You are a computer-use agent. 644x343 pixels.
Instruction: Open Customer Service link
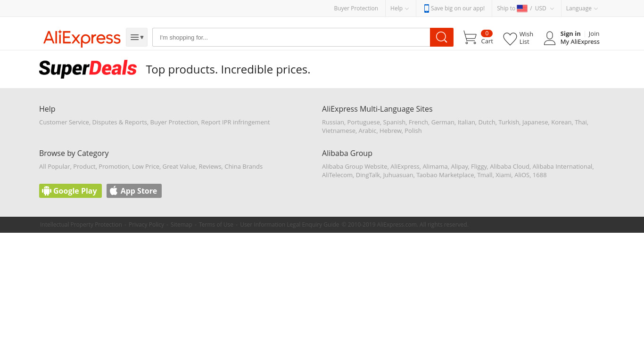64,122
